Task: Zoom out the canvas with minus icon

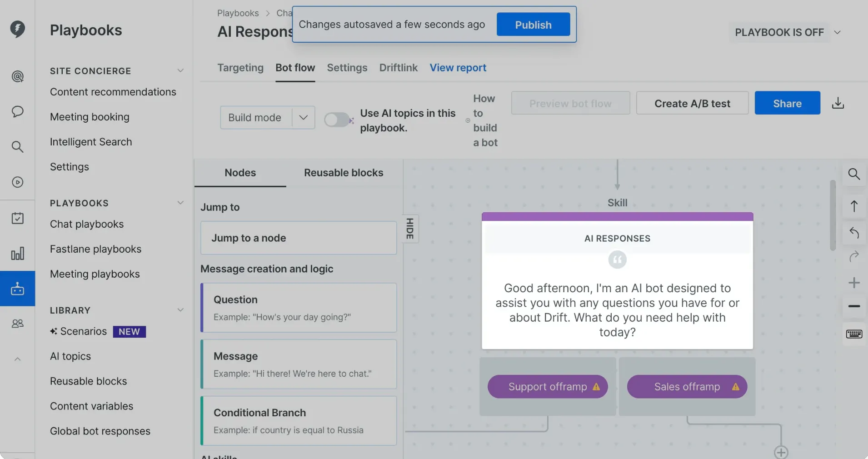Action: click(x=854, y=306)
